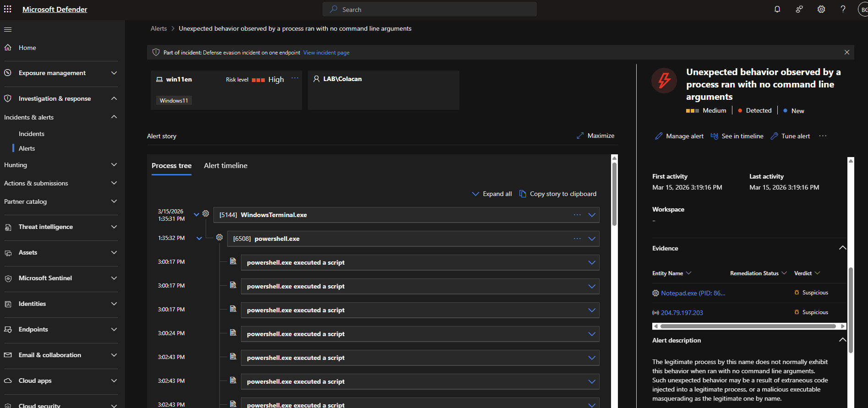The width and height of the screenshot is (868, 408).
Task: Collapse the left navigation hamburger menu
Action: tap(8, 30)
